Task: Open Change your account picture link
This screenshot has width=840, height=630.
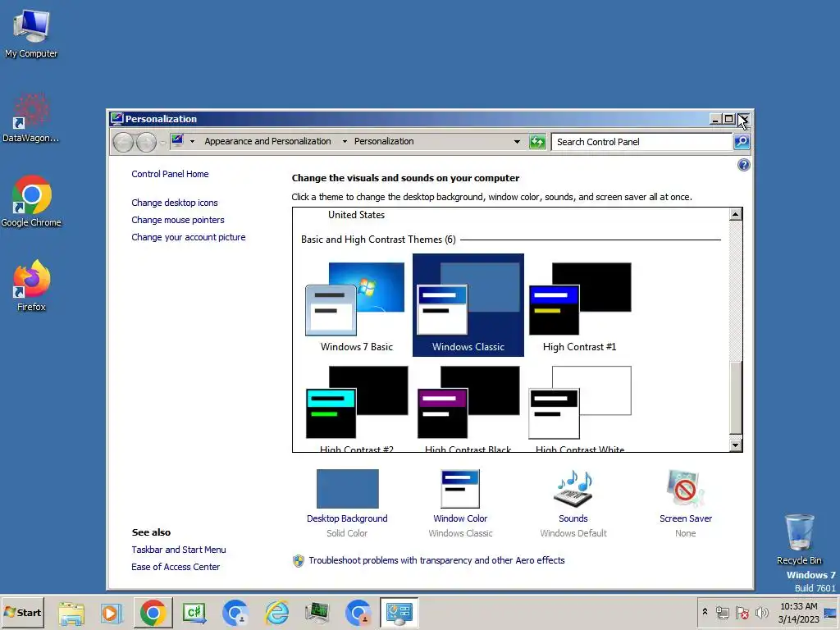Action: [x=189, y=237]
